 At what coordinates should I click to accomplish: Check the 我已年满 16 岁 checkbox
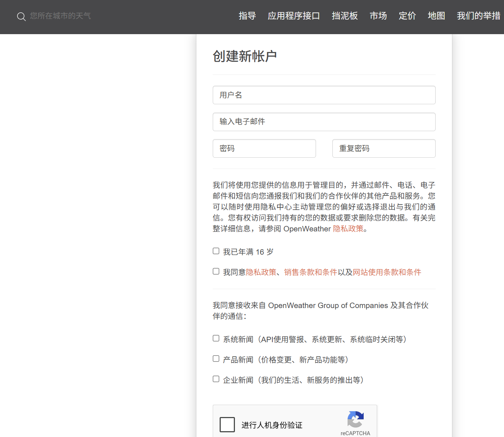216,251
